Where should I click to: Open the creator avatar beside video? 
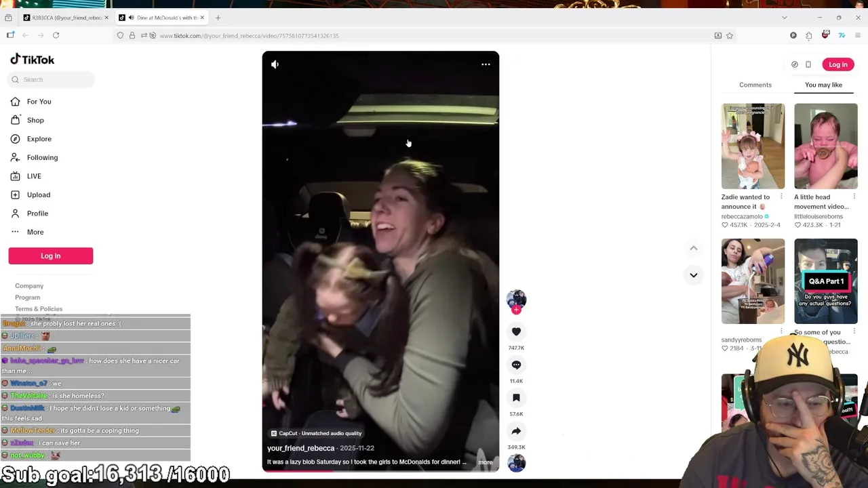click(x=516, y=299)
